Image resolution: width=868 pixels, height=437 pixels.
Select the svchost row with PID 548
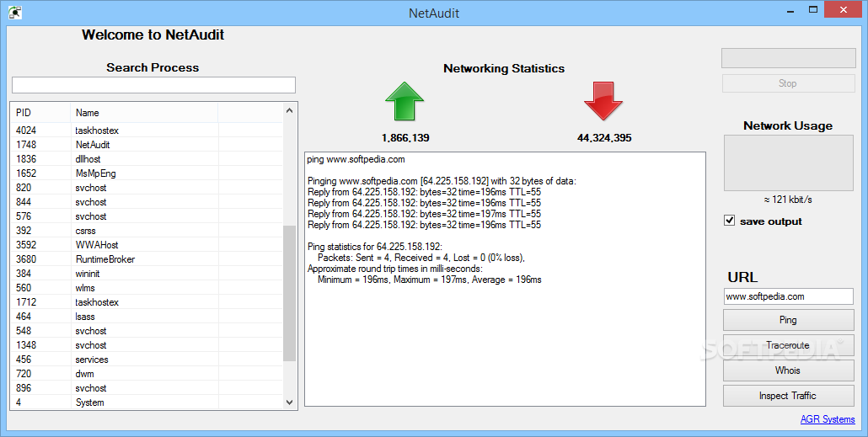pos(147,332)
